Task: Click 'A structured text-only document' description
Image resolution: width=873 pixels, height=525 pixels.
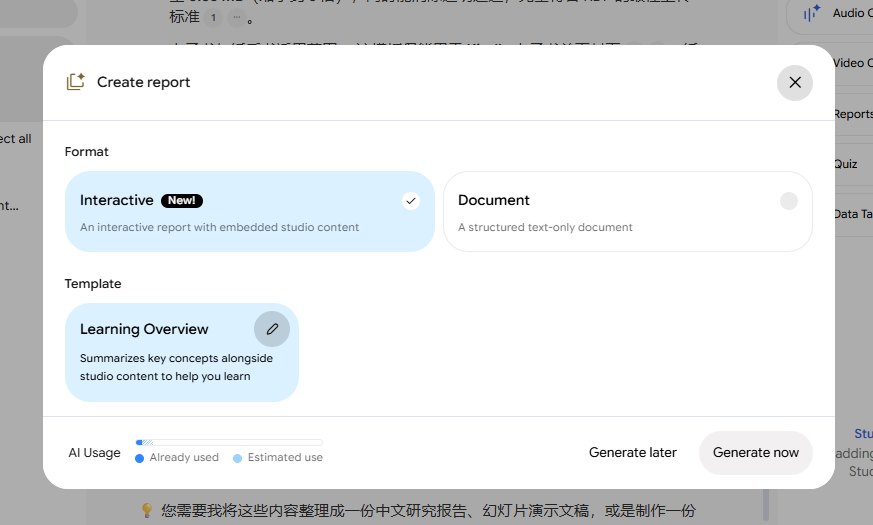Action: click(x=545, y=227)
